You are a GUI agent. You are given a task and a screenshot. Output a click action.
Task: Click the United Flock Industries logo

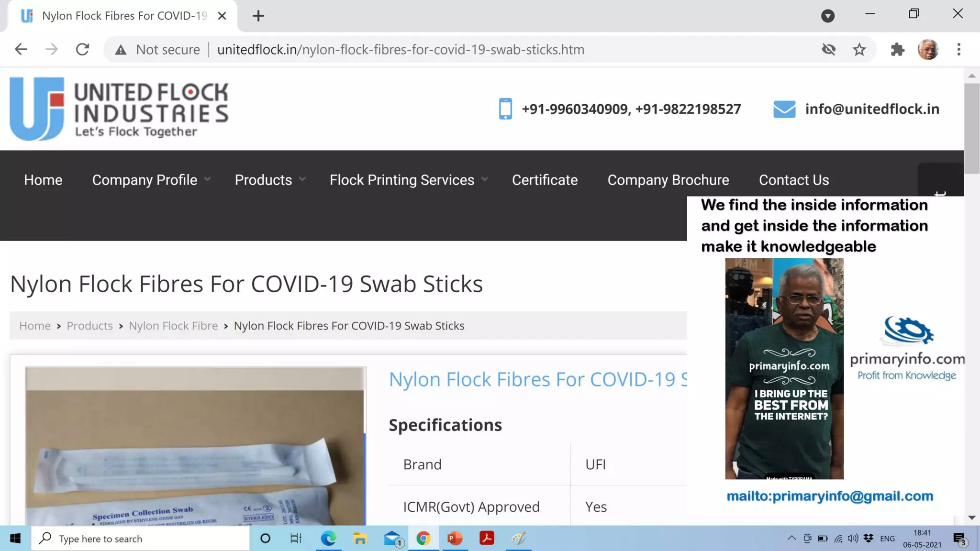(x=119, y=109)
